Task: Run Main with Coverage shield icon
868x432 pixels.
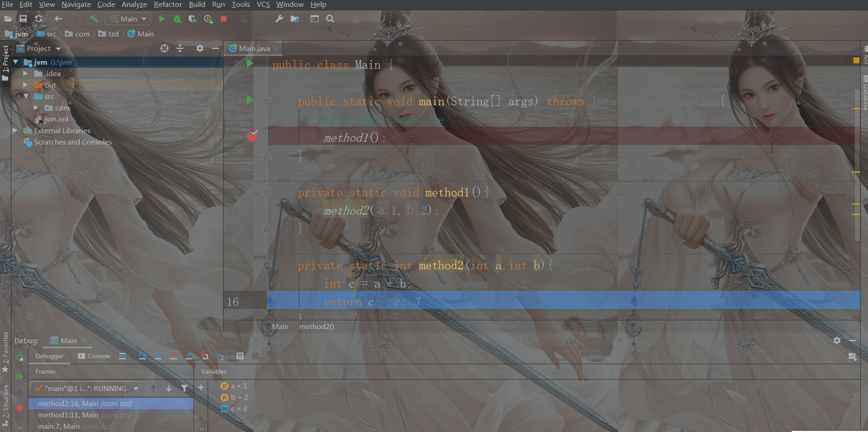Action: click(x=193, y=19)
